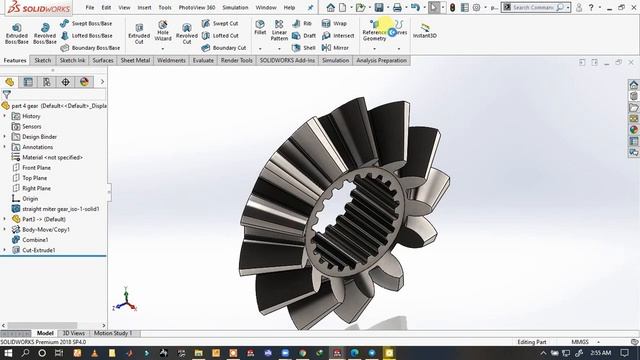Open the Hole Wizard dropdown arrow
The height and width of the screenshot is (360, 640).
click(162, 49)
